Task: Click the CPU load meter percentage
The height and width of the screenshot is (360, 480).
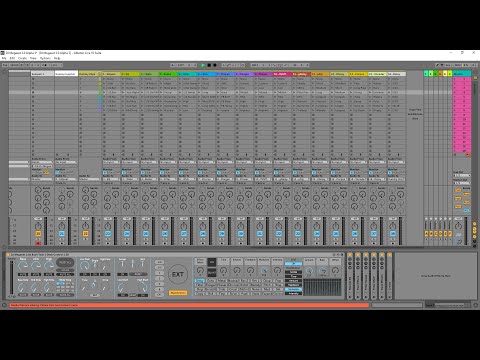Action: click(x=467, y=65)
